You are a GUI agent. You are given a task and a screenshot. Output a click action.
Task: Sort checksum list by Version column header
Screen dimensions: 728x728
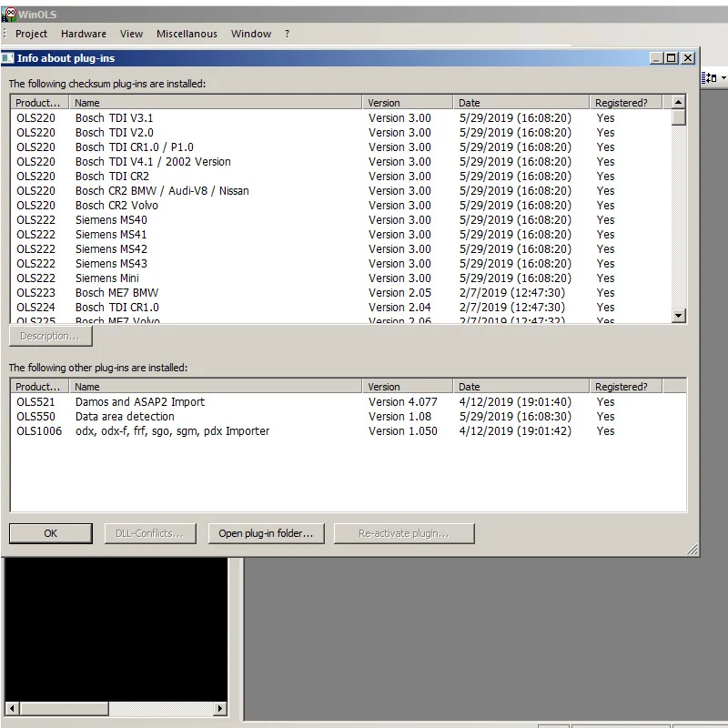408,103
